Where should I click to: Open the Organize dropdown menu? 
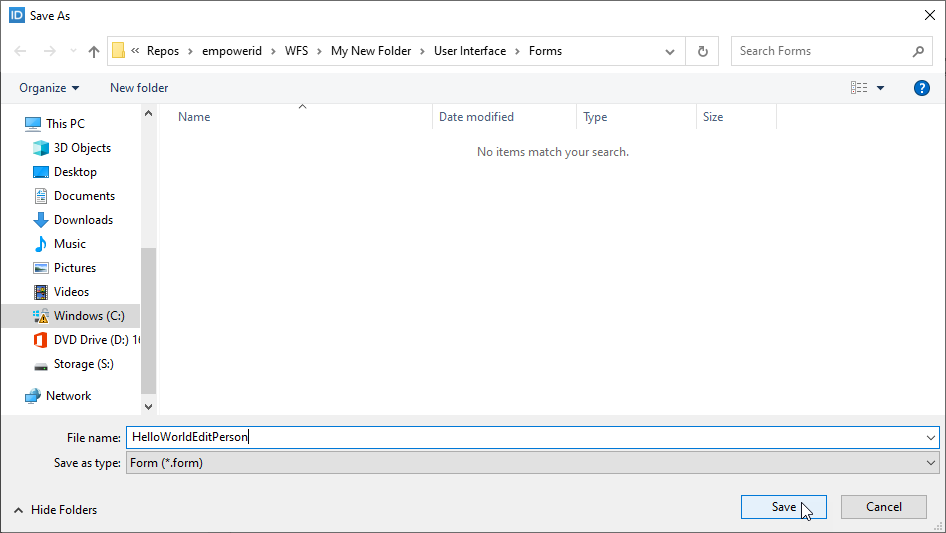point(49,88)
